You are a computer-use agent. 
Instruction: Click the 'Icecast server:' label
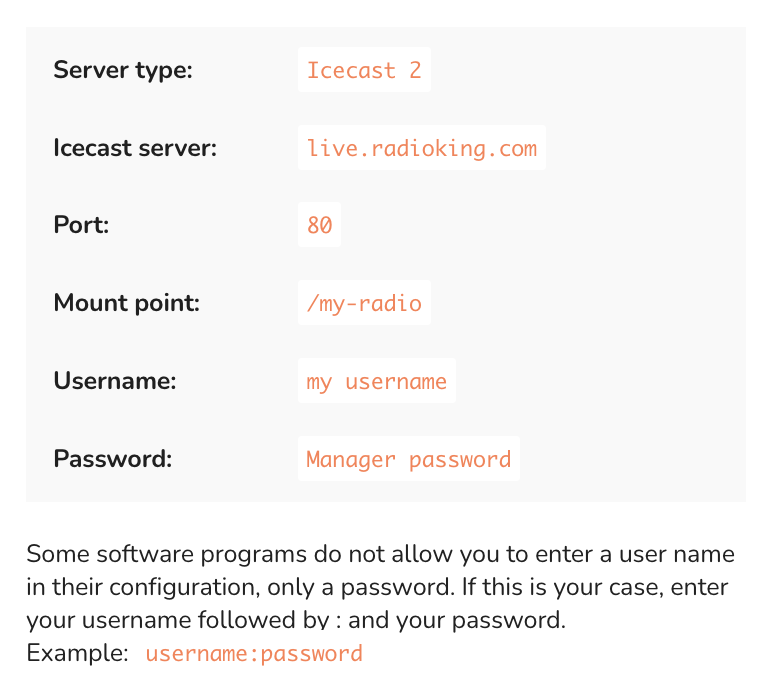134,148
